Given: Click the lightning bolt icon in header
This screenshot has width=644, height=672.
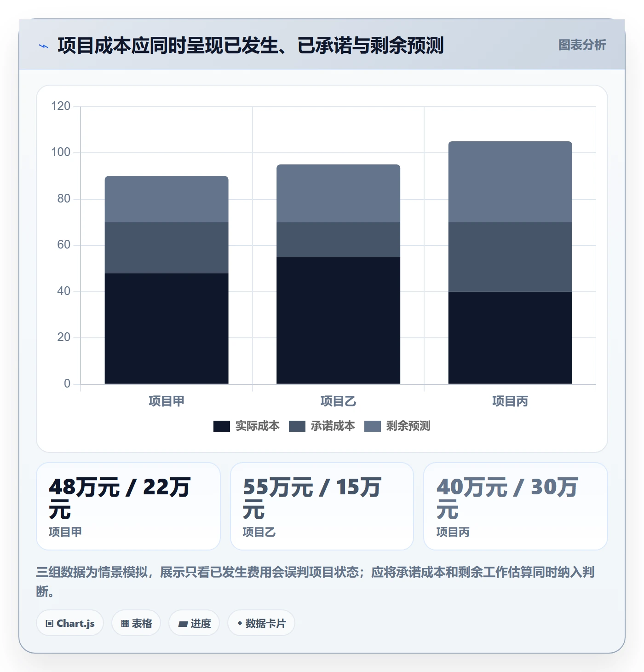Looking at the screenshot, I should tap(44, 46).
